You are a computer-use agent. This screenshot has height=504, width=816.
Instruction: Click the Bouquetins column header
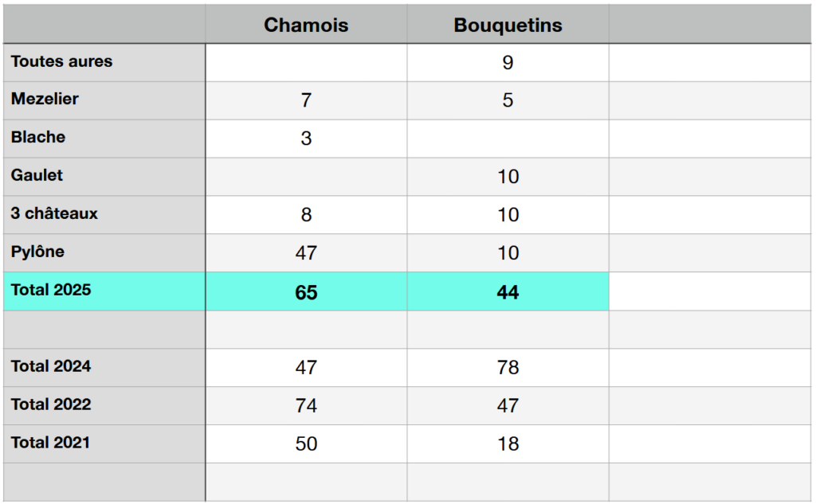coord(508,25)
